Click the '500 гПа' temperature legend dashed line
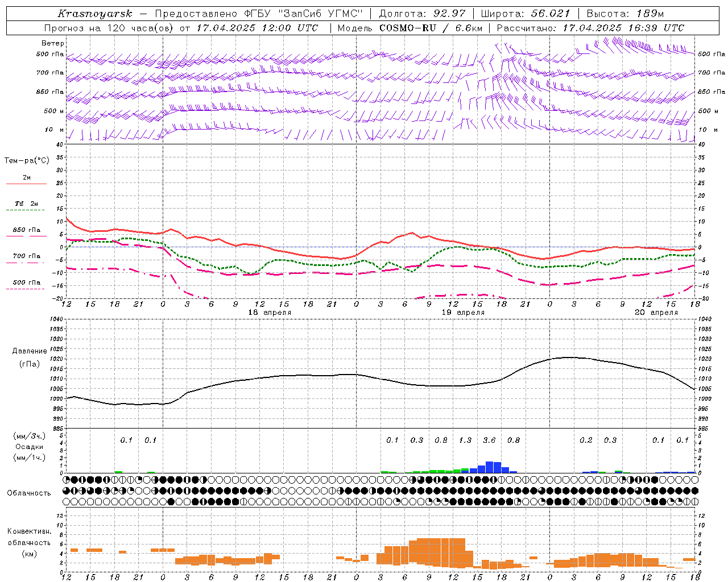 (25, 289)
